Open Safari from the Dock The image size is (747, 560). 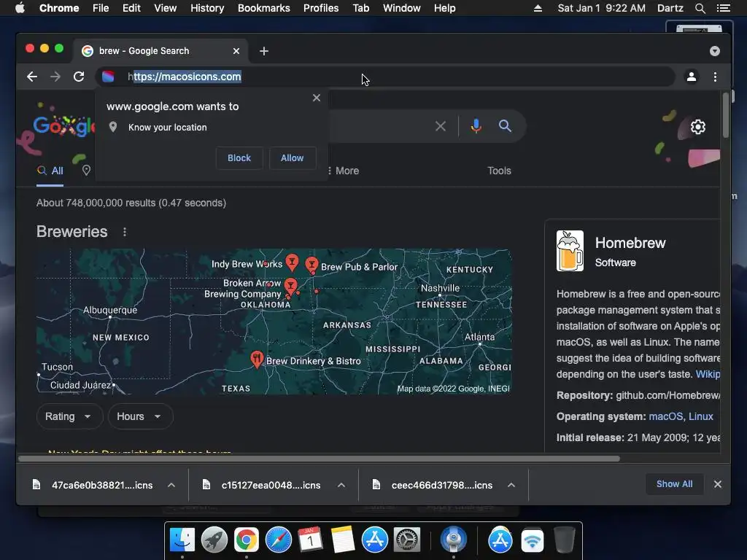[278, 540]
